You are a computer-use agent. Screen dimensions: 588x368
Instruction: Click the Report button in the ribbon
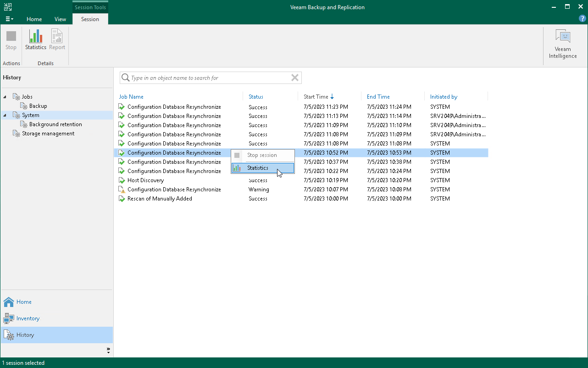57,40
